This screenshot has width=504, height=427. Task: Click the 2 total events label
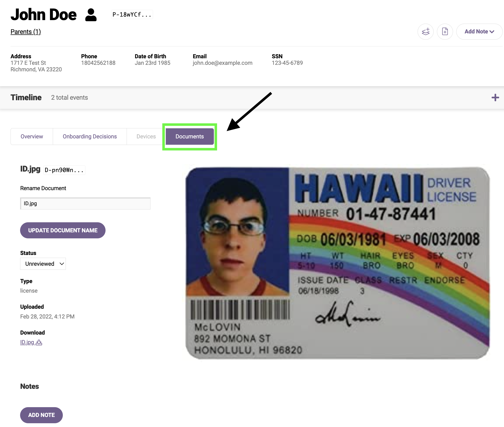(70, 97)
